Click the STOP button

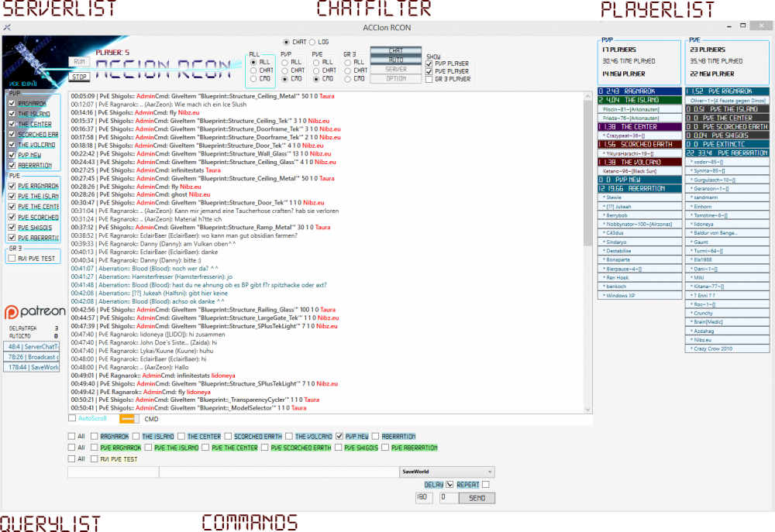pyautogui.click(x=80, y=77)
